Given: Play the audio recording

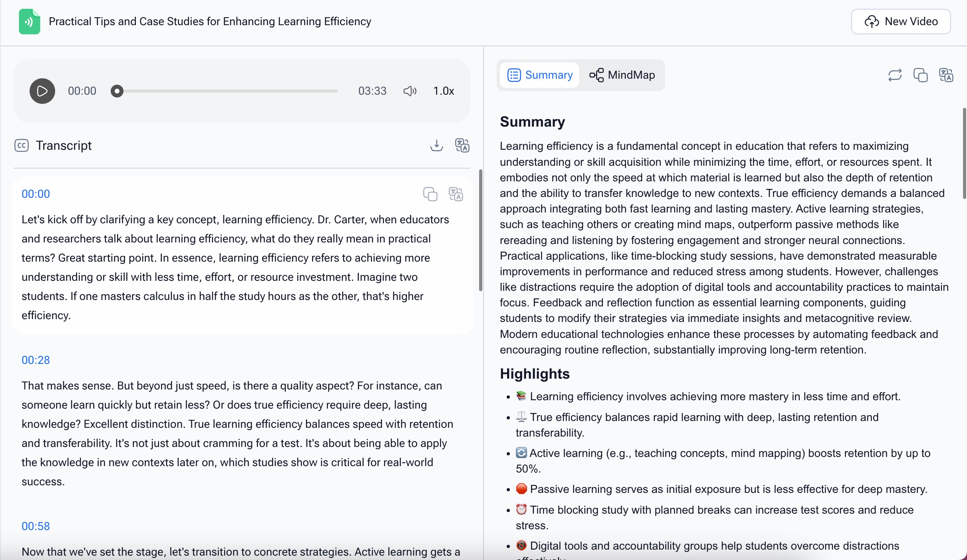Looking at the screenshot, I should pos(42,91).
